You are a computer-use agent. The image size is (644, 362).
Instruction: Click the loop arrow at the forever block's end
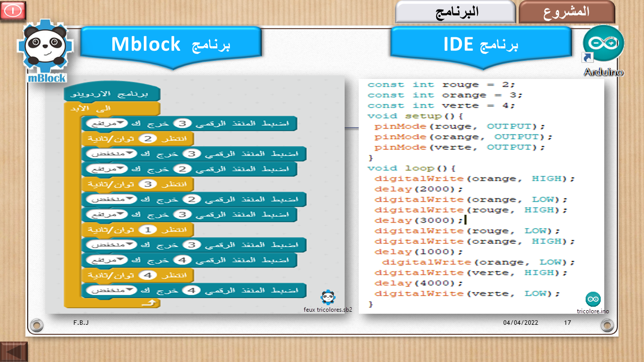tap(149, 303)
